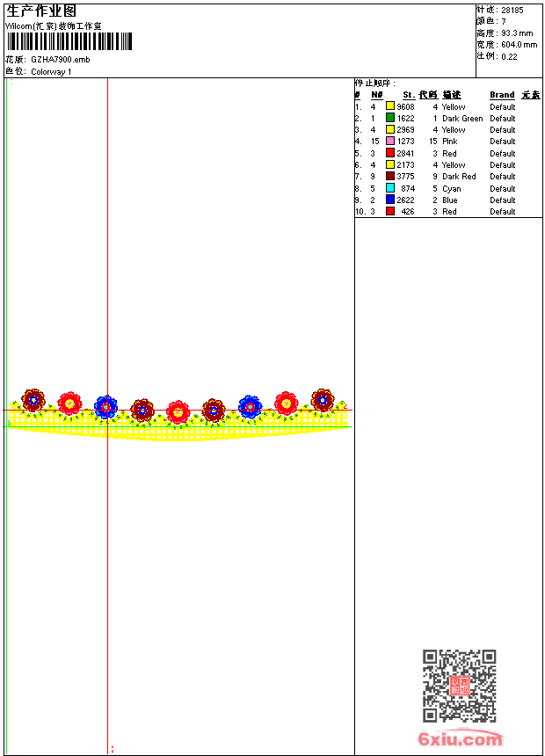
Task: Select the pink swatch next to 1273
Action: 390,141
